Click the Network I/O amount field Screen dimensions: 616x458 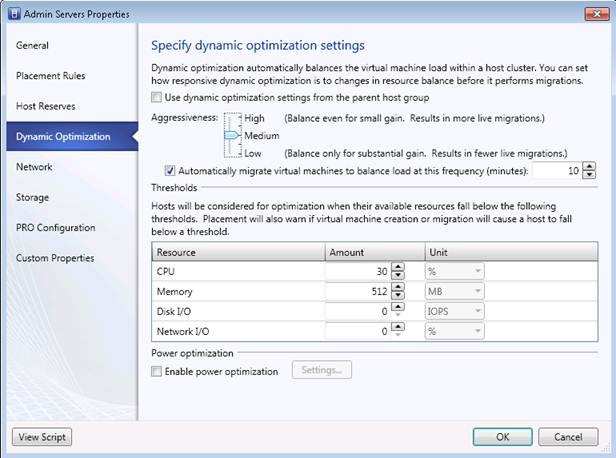[x=358, y=332]
